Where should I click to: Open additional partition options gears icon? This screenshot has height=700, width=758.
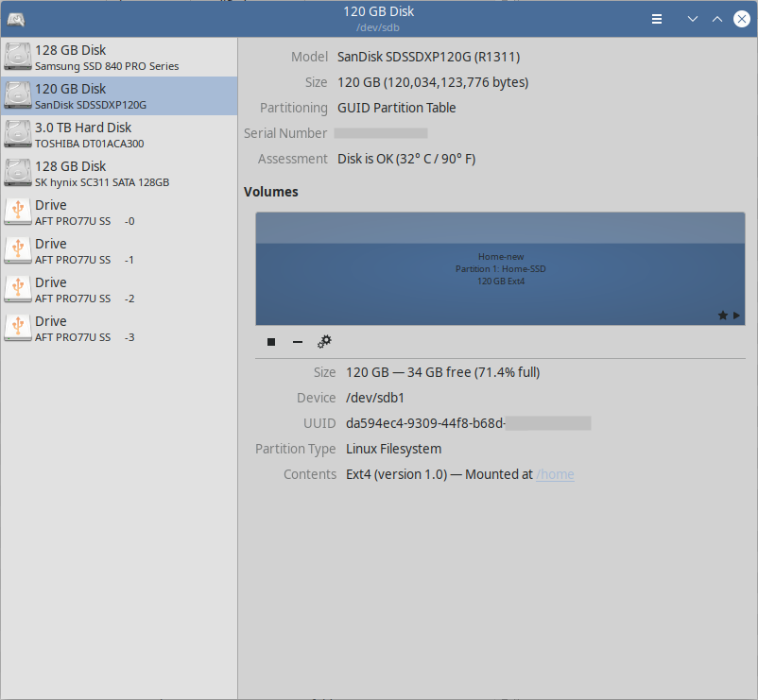pyautogui.click(x=324, y=342)
